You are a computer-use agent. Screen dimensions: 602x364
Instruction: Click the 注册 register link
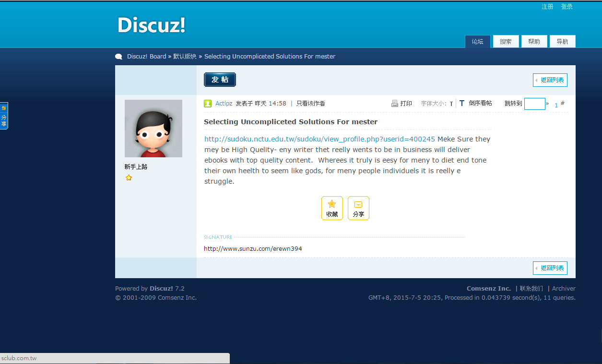(547, 7)
